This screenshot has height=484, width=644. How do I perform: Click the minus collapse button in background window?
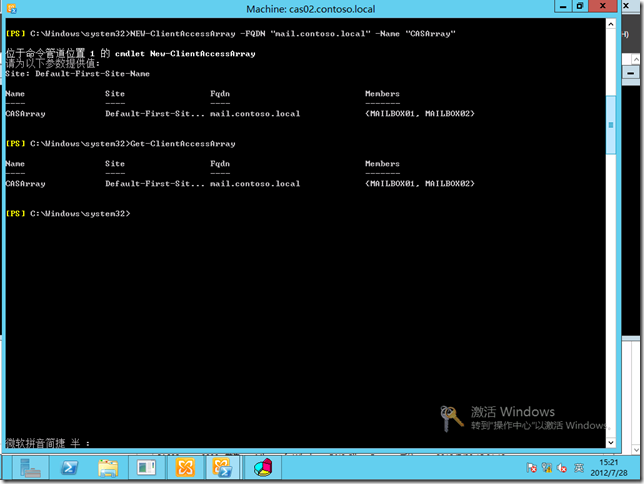coord(630,74)
